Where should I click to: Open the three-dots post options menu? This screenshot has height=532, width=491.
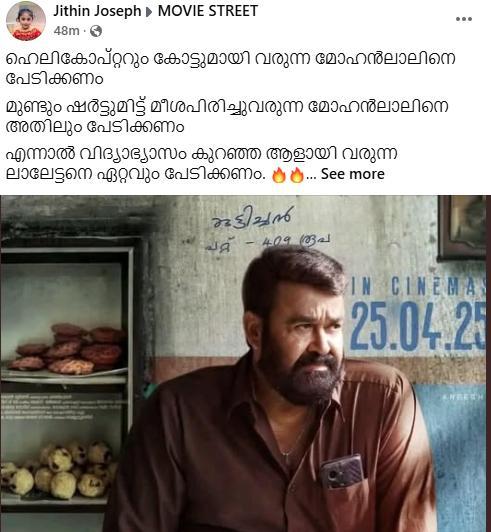coord(464,19)
